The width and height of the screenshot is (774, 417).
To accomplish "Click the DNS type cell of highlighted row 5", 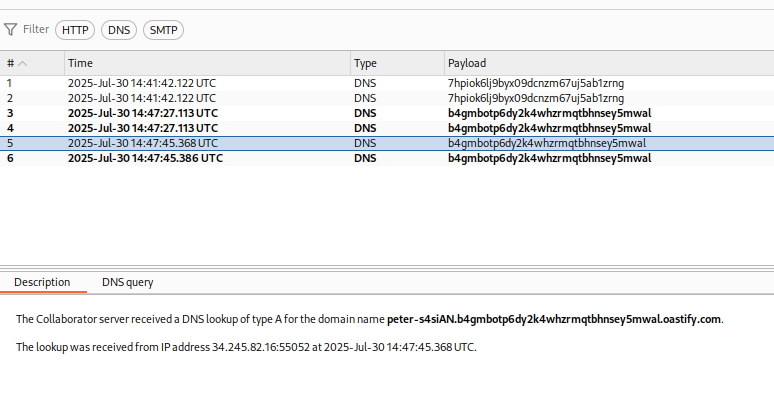I will [365, 143].
